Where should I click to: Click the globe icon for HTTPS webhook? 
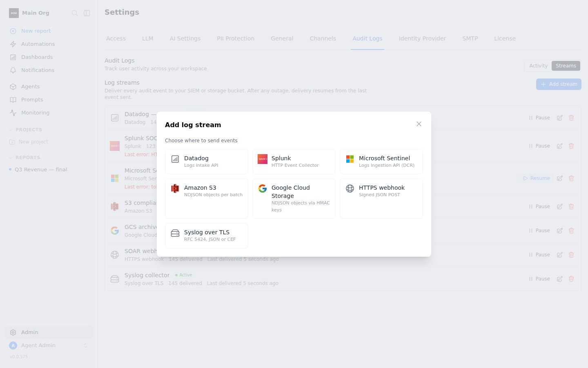[x=350, y=188]
